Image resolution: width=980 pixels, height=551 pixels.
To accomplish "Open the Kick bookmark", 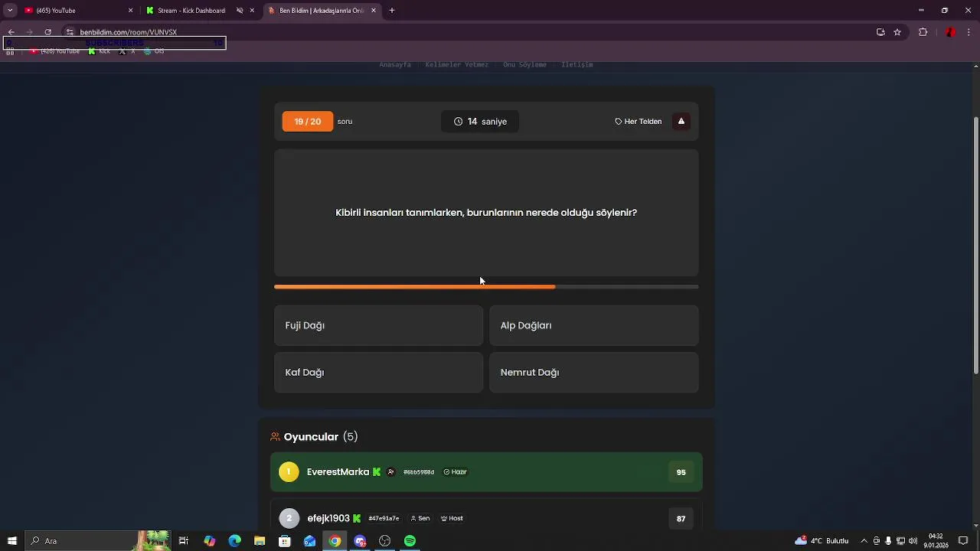I will [x=100, y=51].
